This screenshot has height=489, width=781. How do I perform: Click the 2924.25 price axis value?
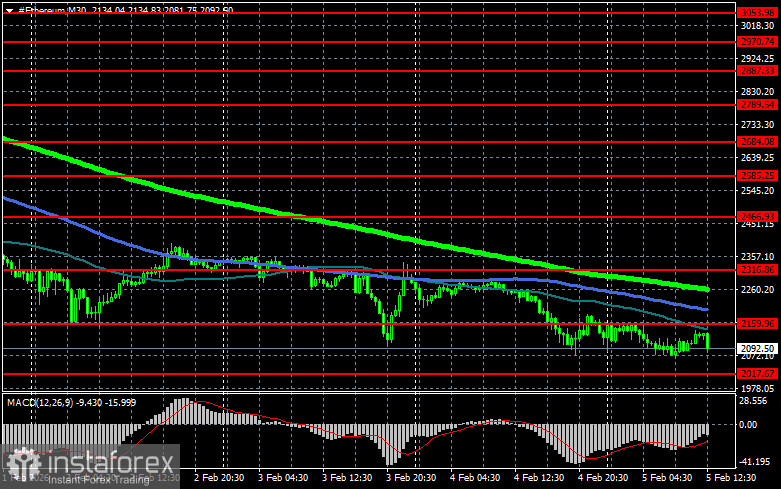[758, 59]
